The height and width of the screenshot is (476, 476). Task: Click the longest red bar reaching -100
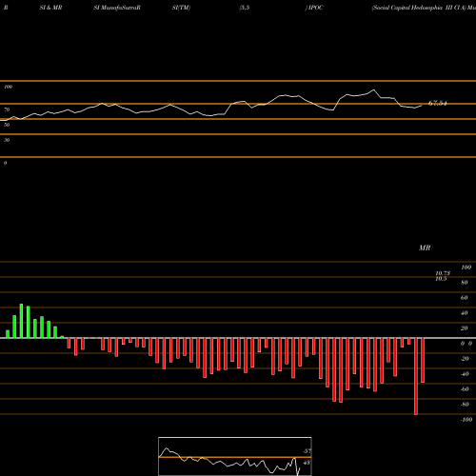pos(416,376)
